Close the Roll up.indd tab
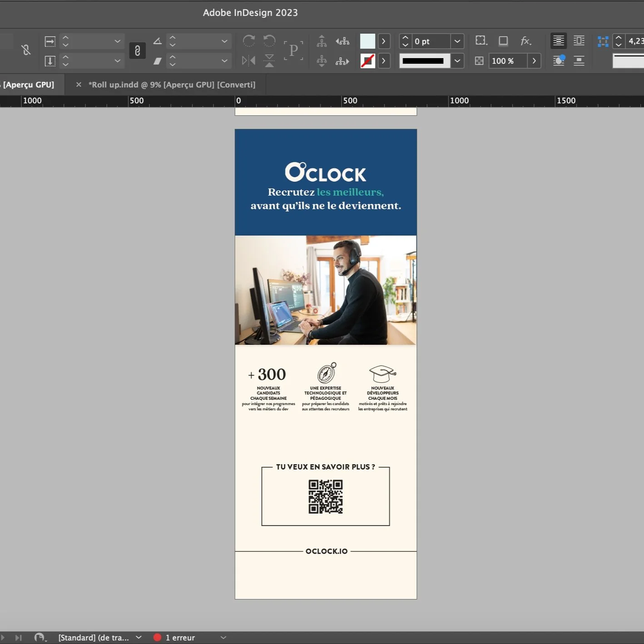Image resolution: width=644 pixels, height=644 pixels. (79, 84)
